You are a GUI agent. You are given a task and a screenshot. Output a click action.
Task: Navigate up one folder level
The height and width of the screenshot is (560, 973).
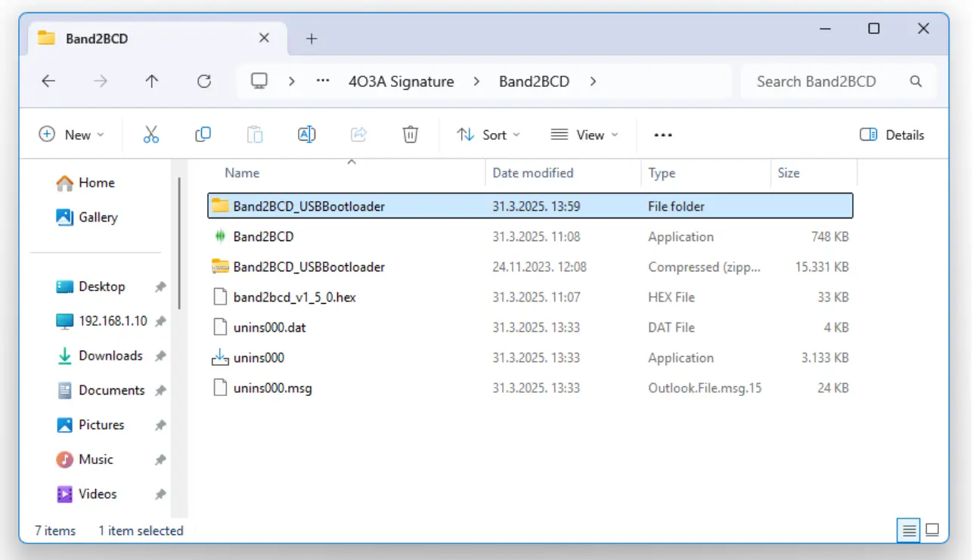click(152, 81)
